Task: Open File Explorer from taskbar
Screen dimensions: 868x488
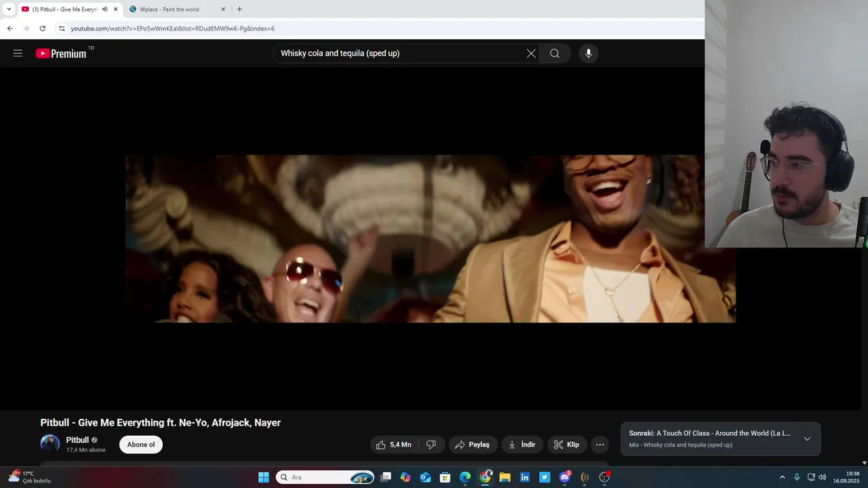Action: click(x=505, y=477)
